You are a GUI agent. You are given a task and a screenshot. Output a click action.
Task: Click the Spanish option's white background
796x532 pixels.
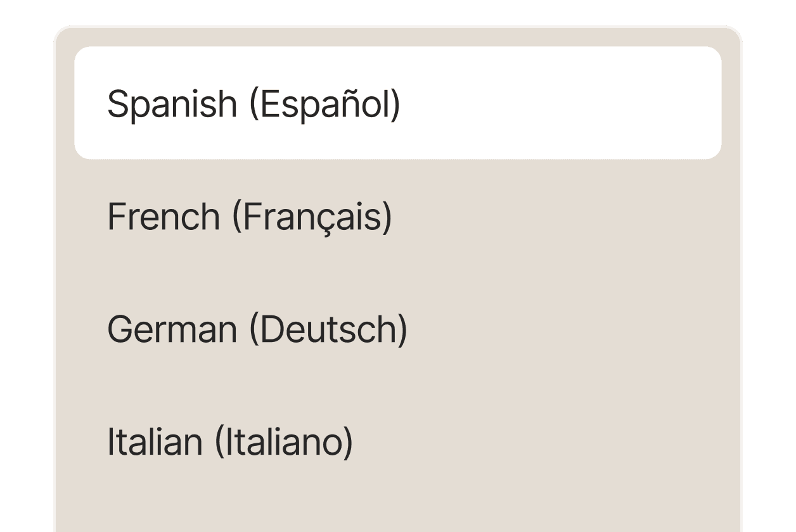[x=570, y=103]
